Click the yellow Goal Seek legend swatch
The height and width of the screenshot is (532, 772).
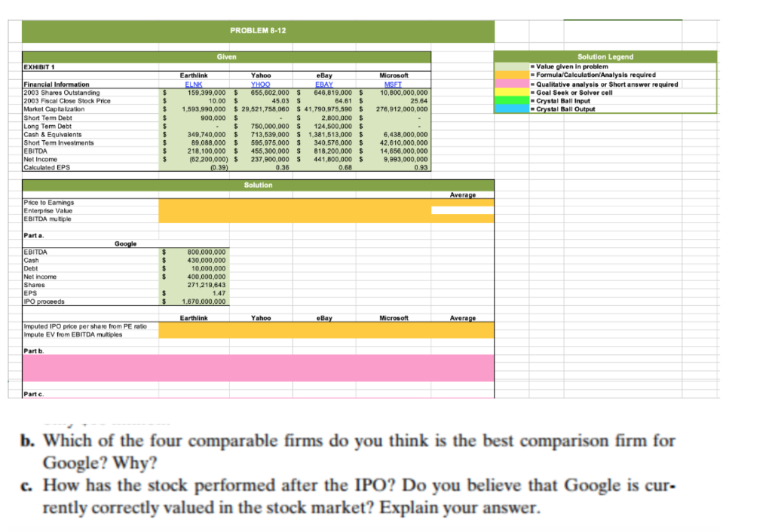pos(512,92)
